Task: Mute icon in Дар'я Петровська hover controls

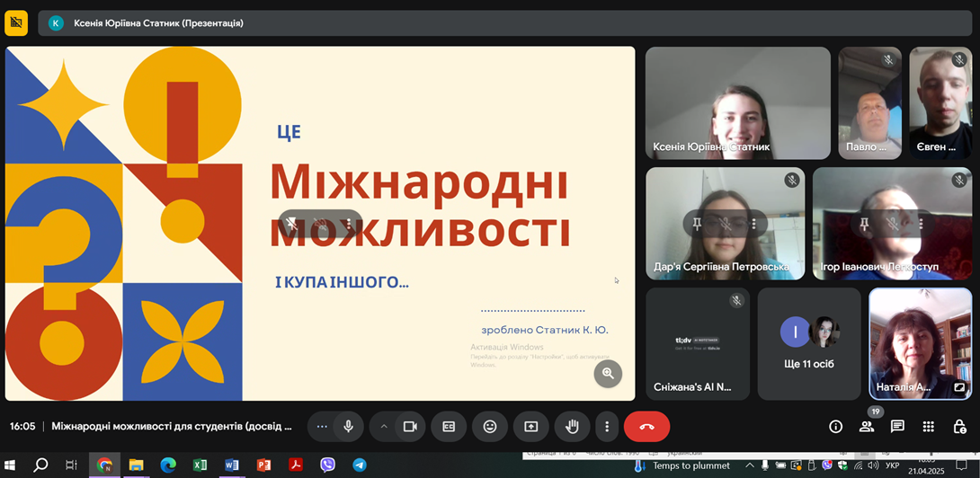Action: click(x=726, y=224)
